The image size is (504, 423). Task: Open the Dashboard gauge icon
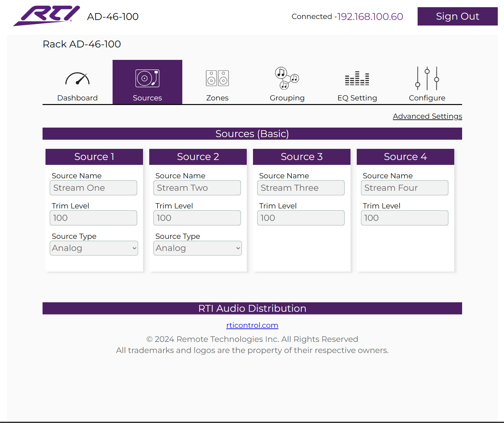pos(77,79)
